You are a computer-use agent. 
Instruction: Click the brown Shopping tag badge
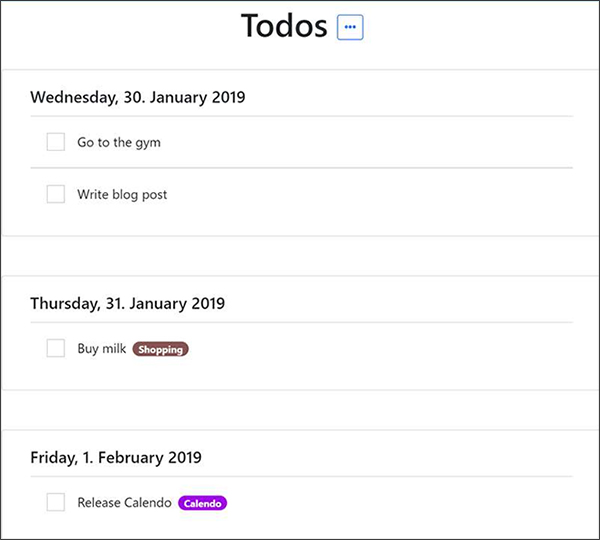point(160,349)
